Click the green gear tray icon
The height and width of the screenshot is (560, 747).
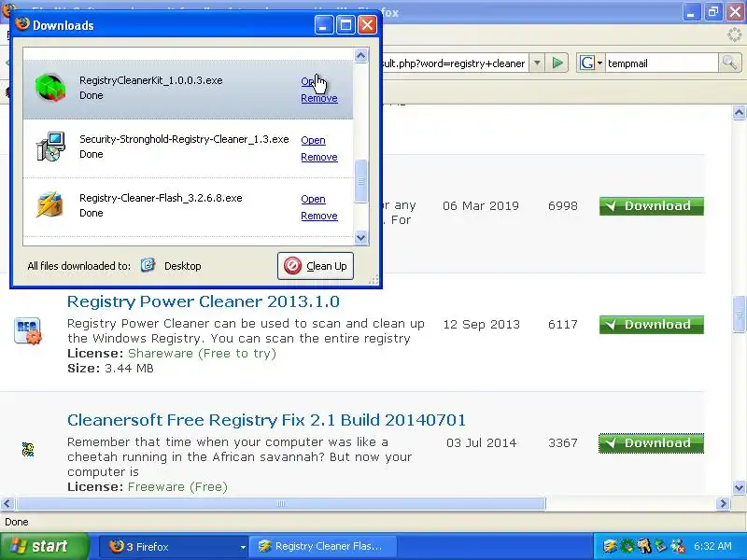[627, 546]
